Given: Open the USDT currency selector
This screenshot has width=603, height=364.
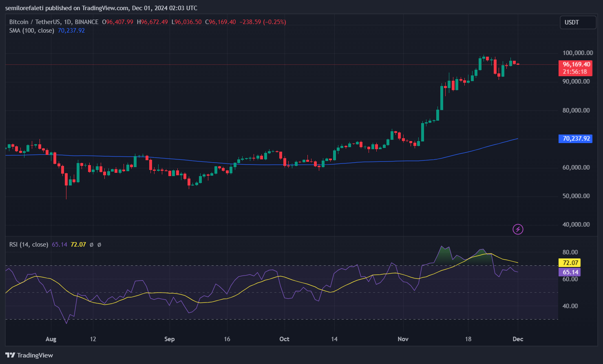Looking at the screenshot, I should click(578, 22).
